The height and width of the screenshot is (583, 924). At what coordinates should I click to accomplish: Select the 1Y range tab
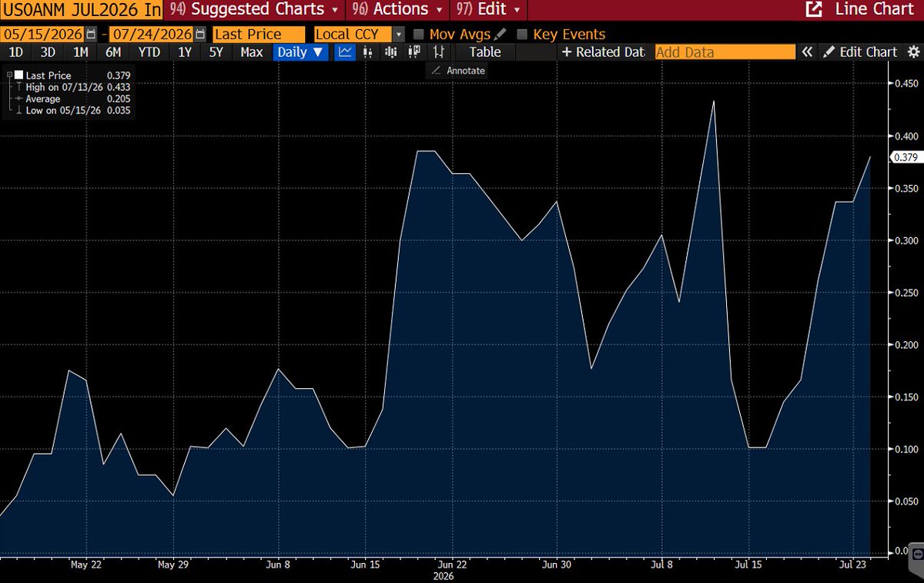185,52
